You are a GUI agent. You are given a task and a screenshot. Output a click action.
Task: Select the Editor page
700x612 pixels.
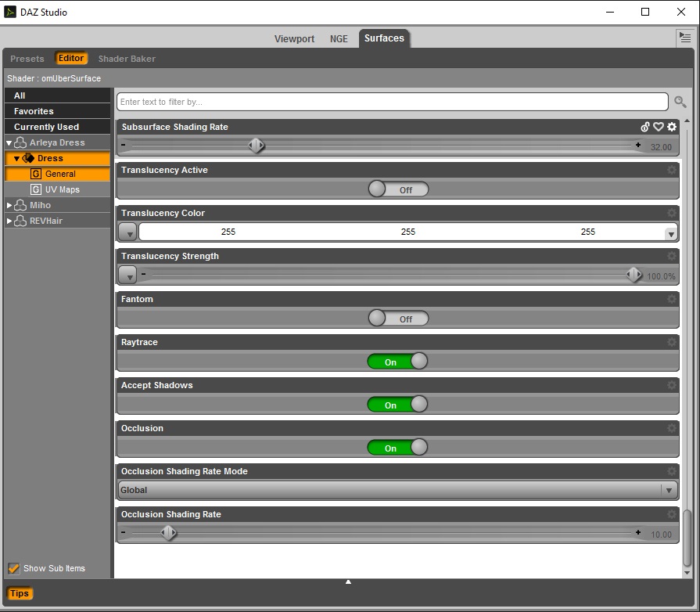coord(71,58)
